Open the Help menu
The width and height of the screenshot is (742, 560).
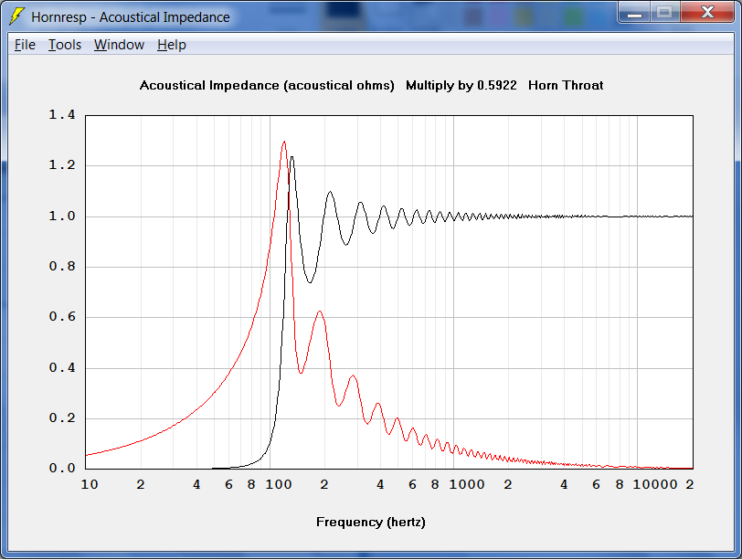coord(171,45)
